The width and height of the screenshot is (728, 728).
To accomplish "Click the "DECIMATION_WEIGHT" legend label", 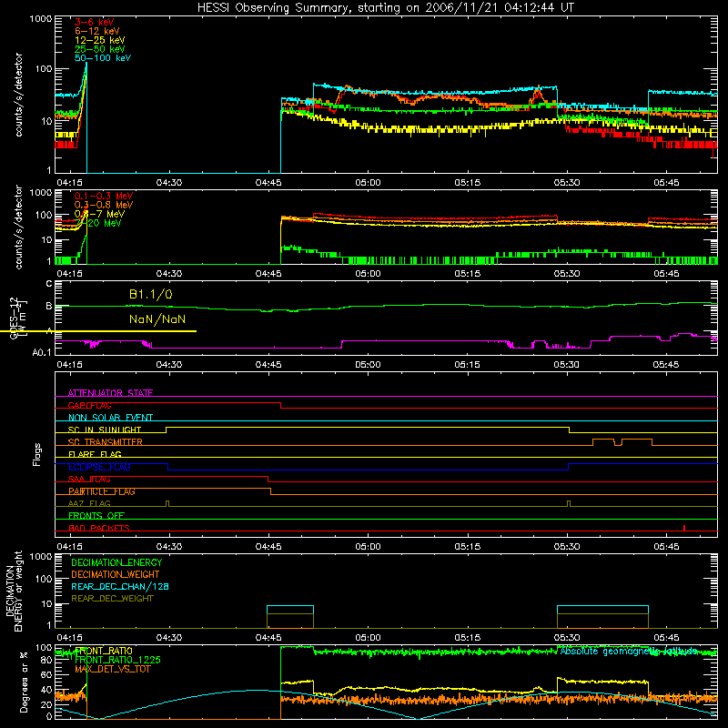I will pyautogui.click(x=116, y=574).
